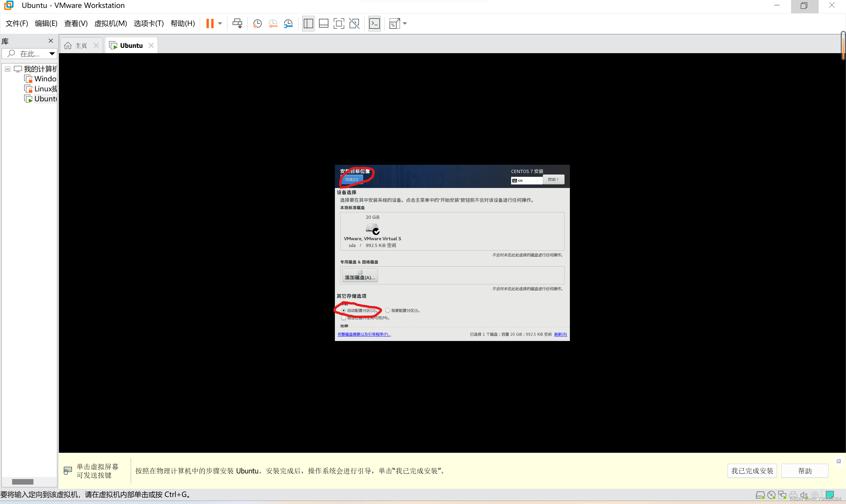
Task: Click the send Ctrl+Alt+Del icon
Action: point(237,23)
